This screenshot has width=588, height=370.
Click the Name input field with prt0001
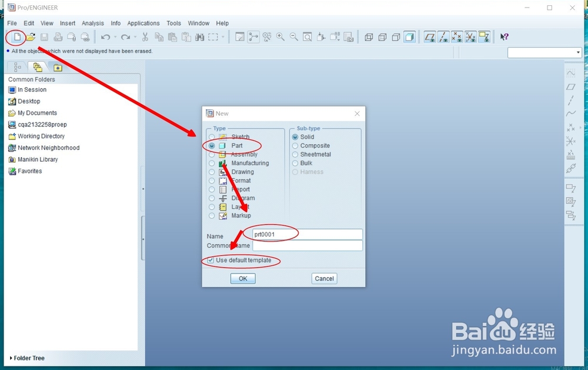coord(308,235)
